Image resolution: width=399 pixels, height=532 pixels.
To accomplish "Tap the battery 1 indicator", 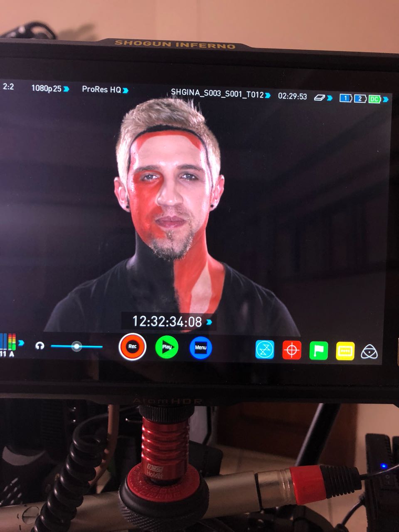I will click(x=345, y=99).
